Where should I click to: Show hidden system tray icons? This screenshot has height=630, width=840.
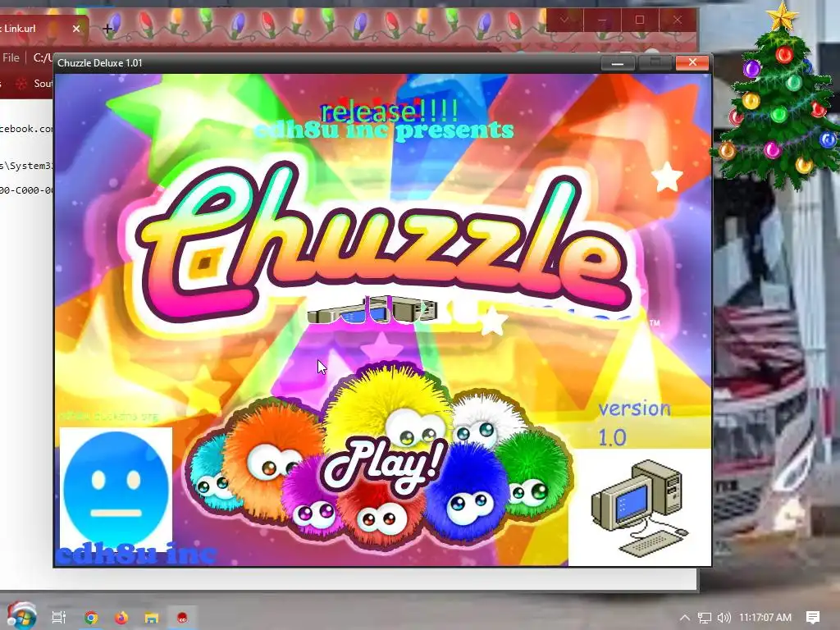pyautogui.click(x=685, y=618)
